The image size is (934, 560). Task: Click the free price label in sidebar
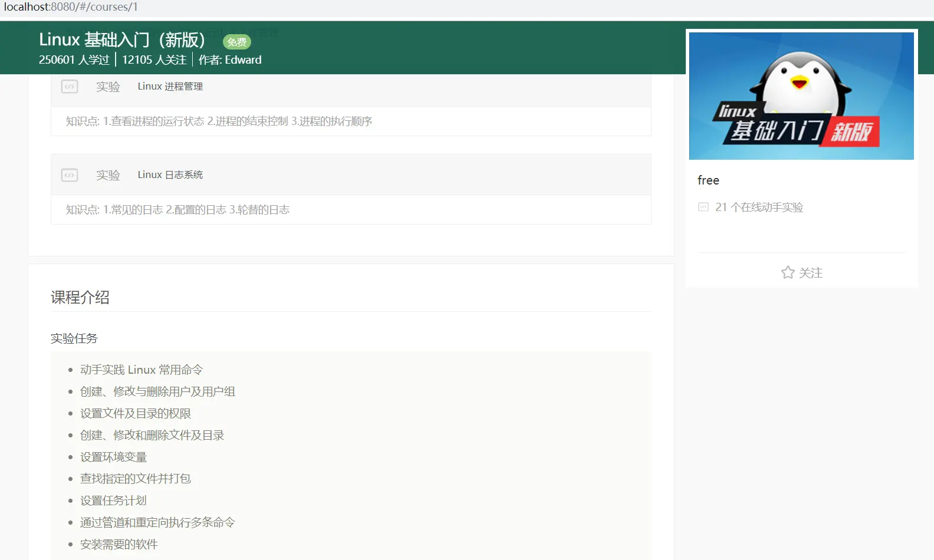(708, 180)
